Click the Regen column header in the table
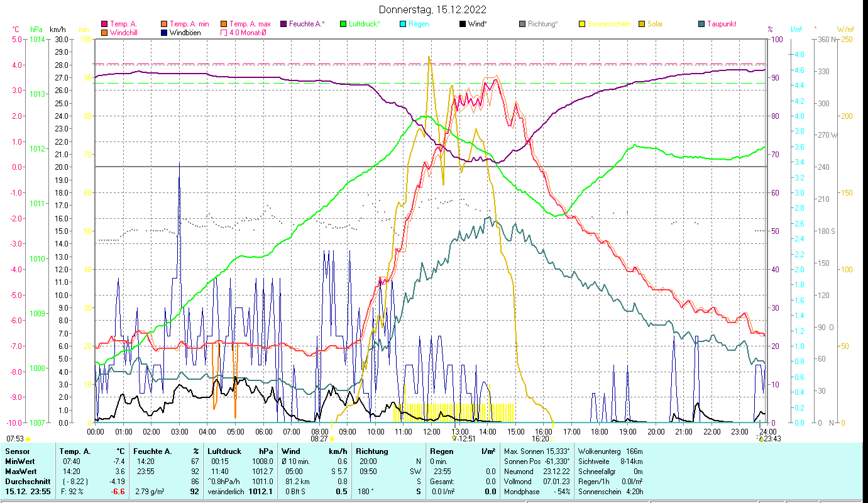868x503 pixels. pyautogui.click(x=442, y=451)
